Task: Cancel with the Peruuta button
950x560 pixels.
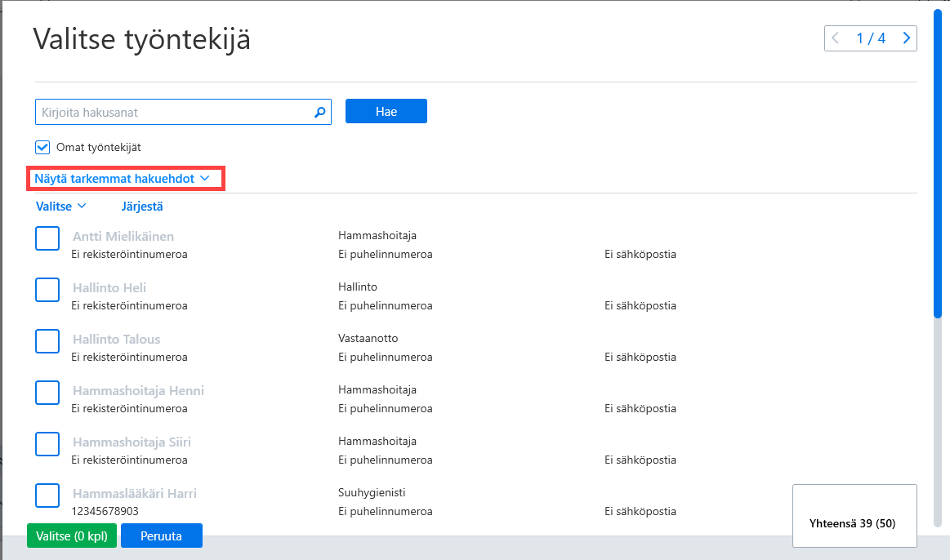Action: coord(161,536)
